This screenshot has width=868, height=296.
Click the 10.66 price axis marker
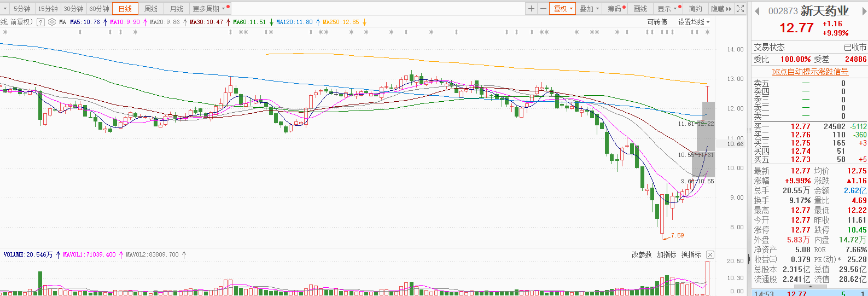point(736,144)
